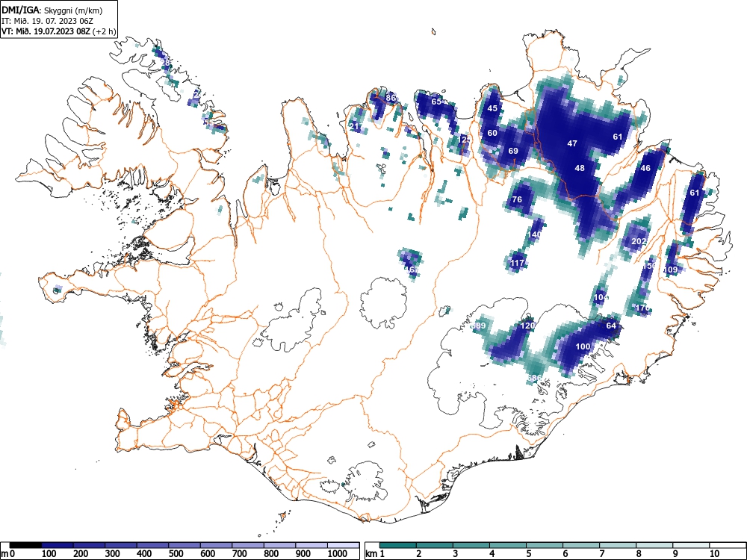
Task: Click the 467 value in central Iceland
Action: [411, 270]
